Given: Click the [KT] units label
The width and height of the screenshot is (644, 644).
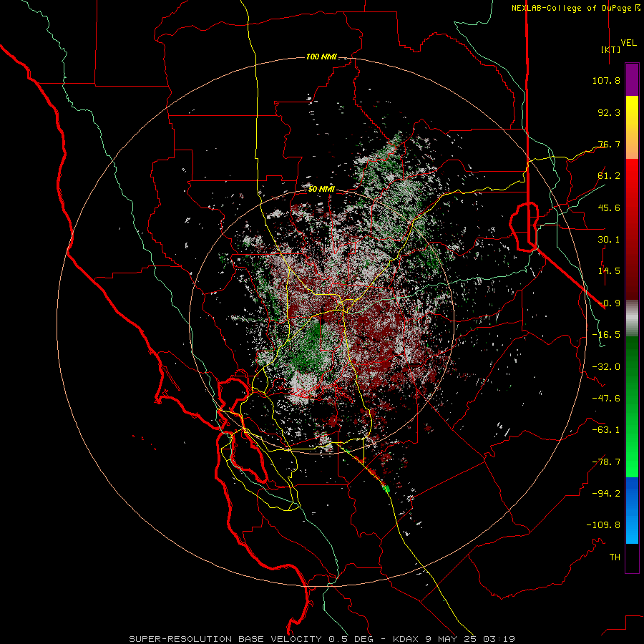Looking at the screenshot, I should point(610,49).
